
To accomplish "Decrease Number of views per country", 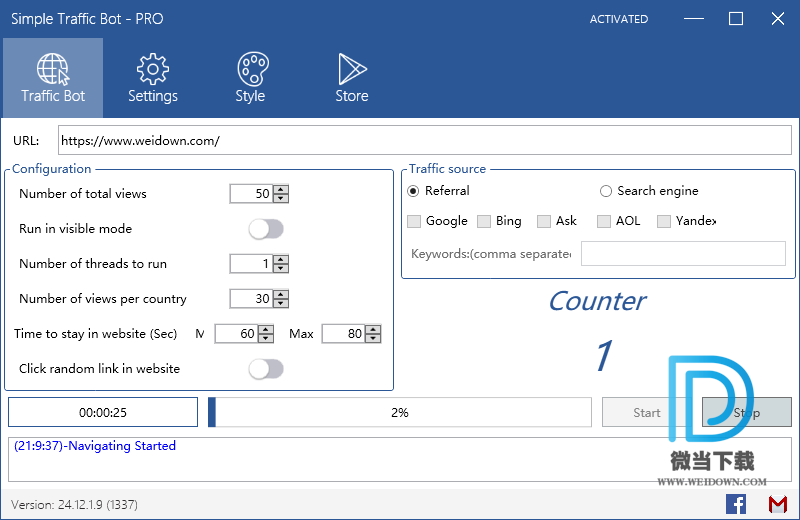I will (x=281, y=303).
